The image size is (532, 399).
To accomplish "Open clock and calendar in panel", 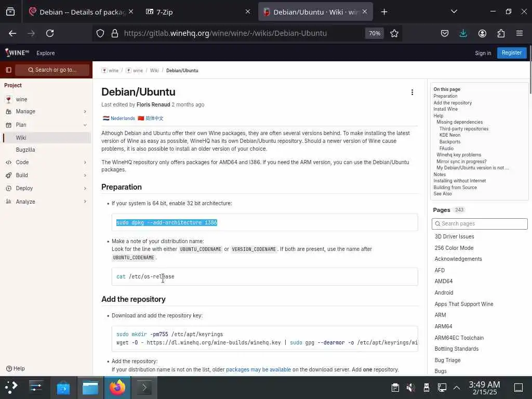I will (485, 388).
